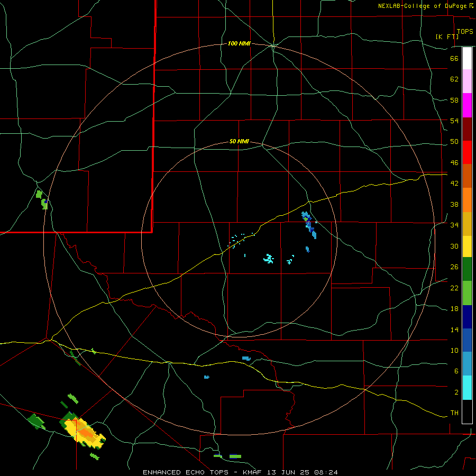This screenshot has width=476, height=476.
Task: Click the dark green echo left of the yellow storm cell
Action: tap(36, 421)
